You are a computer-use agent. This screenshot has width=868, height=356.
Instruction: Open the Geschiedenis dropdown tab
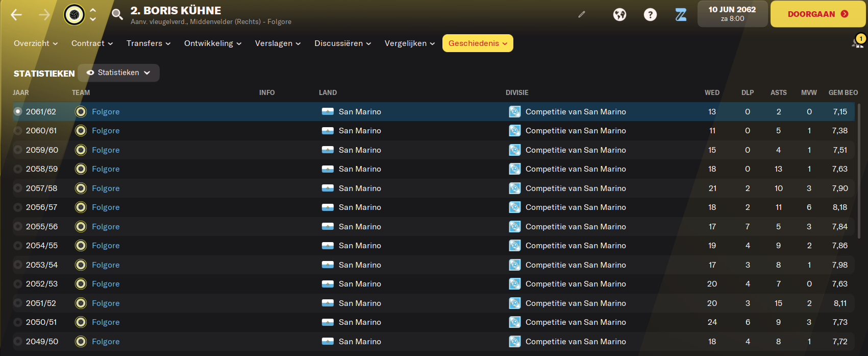pyautogui.click(x=478, y=43)
